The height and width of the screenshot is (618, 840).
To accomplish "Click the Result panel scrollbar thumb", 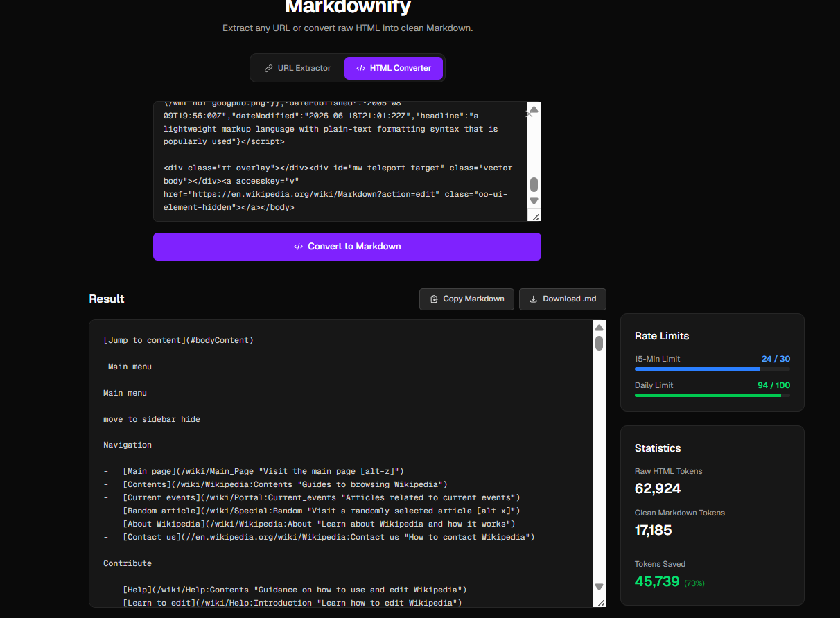I will (x=600, y=344).
